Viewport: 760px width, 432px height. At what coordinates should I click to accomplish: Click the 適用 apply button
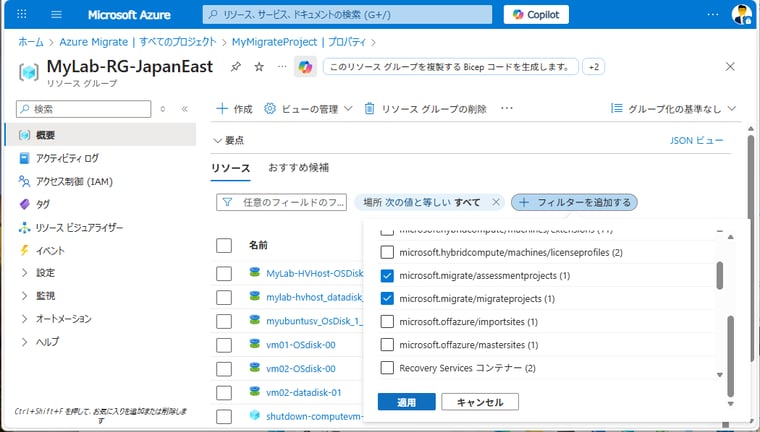tap(407, 402)
